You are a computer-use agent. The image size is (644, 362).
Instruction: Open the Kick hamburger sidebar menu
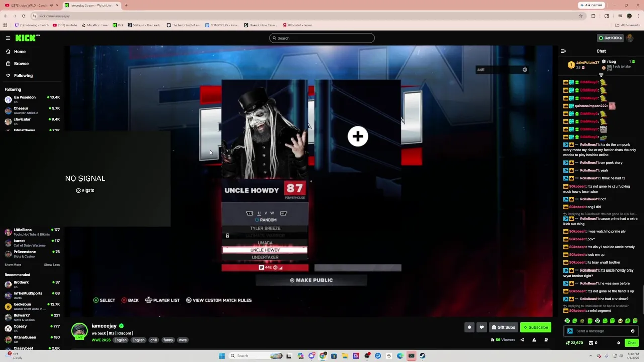(x=8, y=38)
